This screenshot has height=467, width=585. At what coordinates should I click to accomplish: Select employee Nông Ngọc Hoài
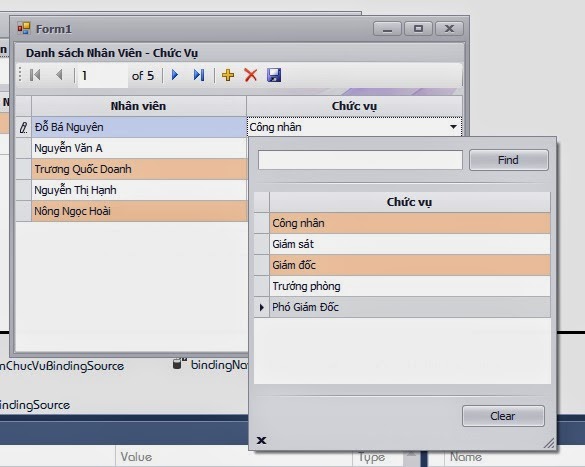point(139,211)
